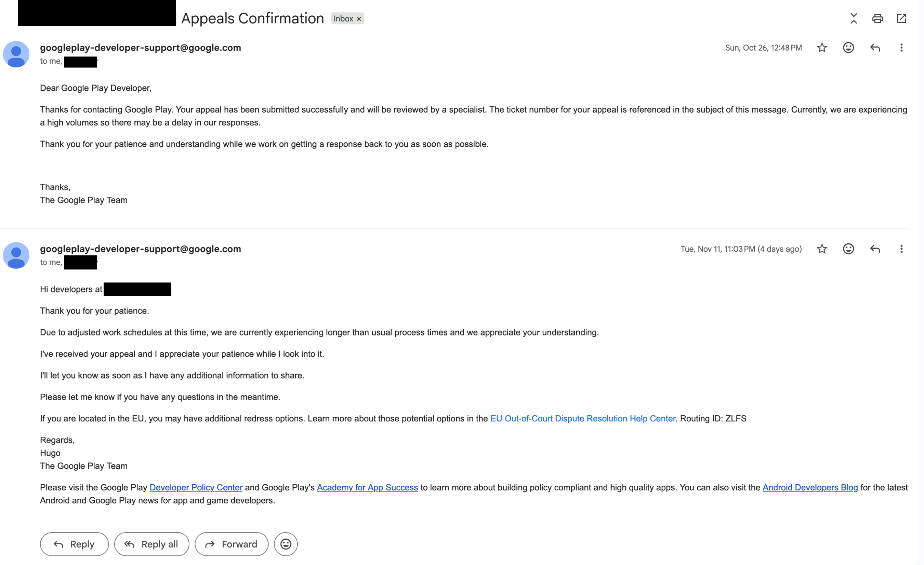
Task: Reply using arrow icon on Nov 11 message
Action: [875, 249]
